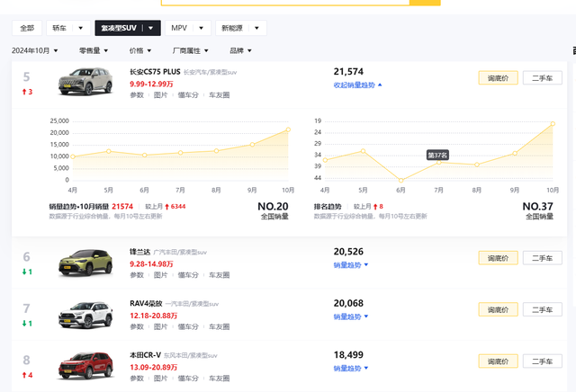Open 懂车分 for 锋兰达

188,275
